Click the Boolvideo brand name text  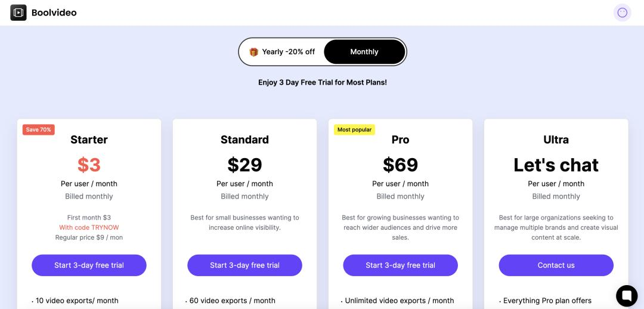pyautogui.click(x=54, y=13)
